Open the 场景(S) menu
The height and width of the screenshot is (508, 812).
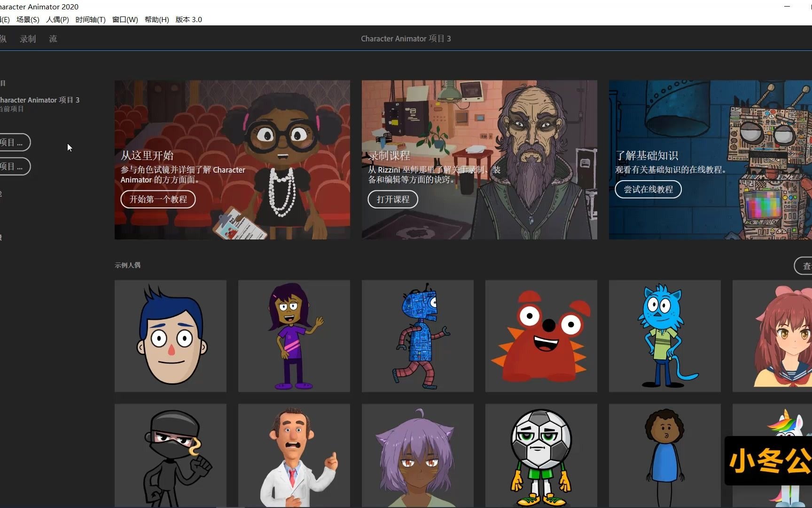click(27, 19)
